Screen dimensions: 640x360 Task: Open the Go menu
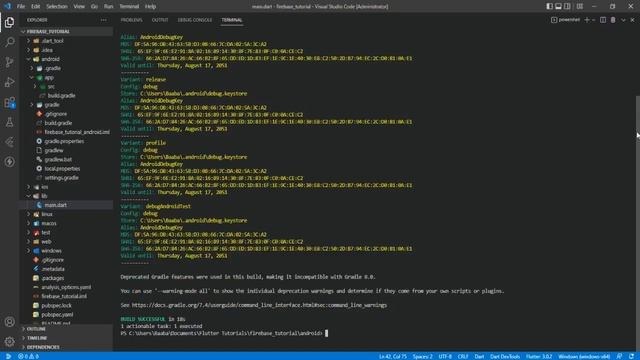click(94, 7)
